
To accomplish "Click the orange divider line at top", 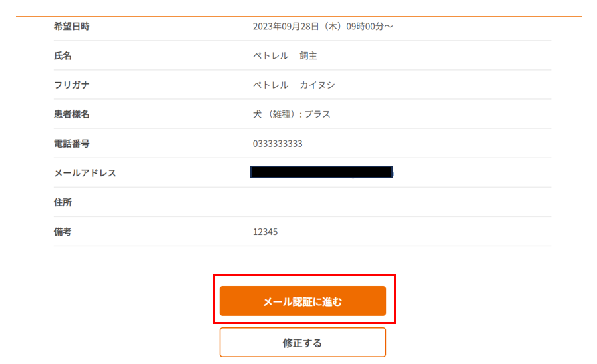I will pyautogui.click(x=298, y=16).
